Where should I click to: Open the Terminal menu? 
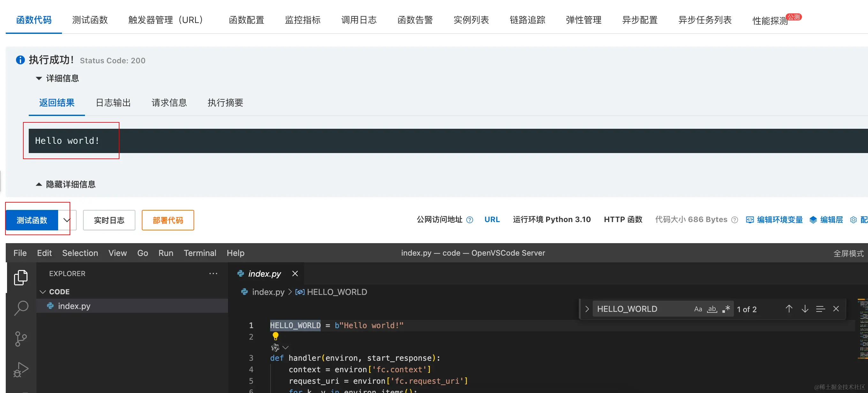click(200, 253)
